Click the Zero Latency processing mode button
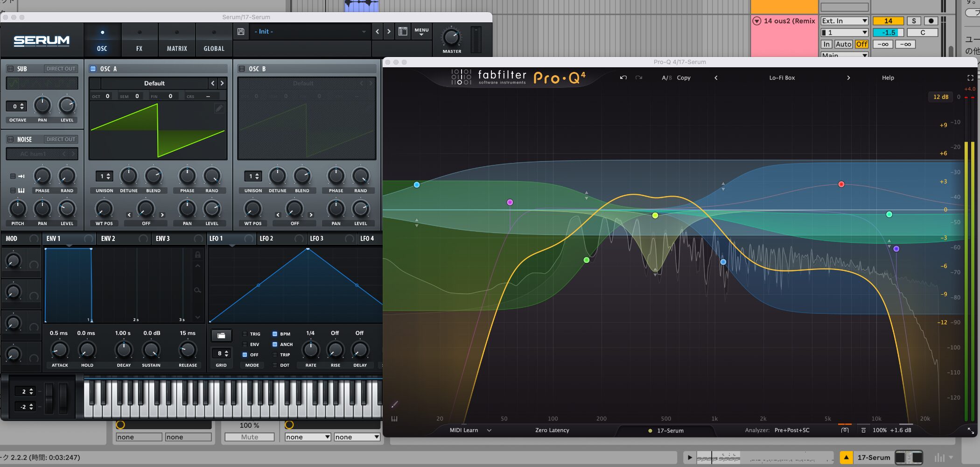The image size is (980, 467). [x=552, y=430]
